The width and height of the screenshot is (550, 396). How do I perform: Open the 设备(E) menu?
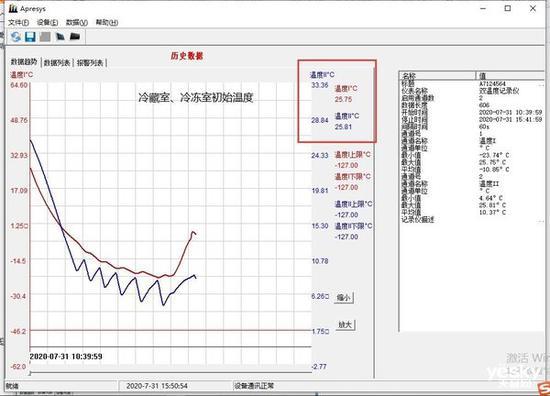pos(47,22)
